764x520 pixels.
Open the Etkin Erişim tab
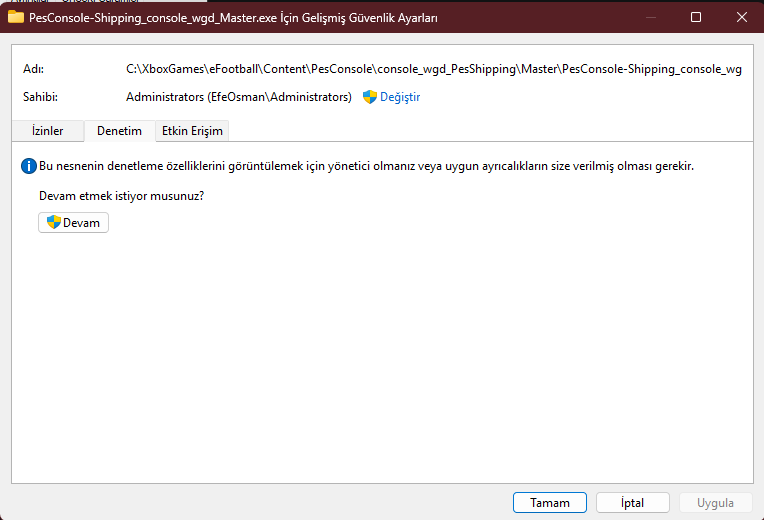pyautogui.click(x=192, y=131)
